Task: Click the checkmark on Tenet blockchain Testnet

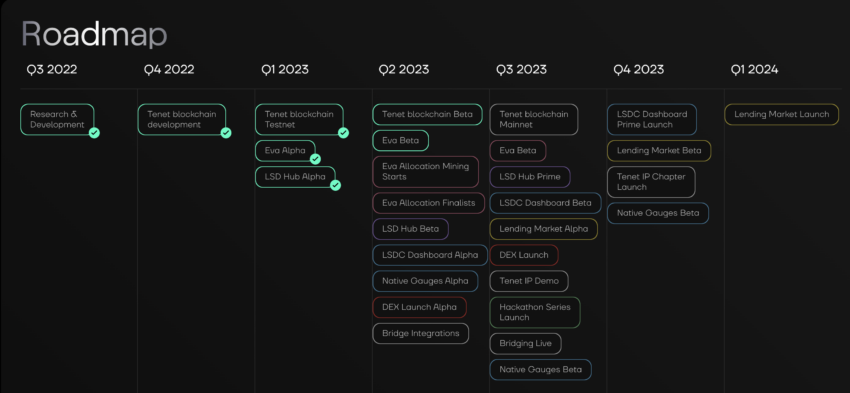Action: click(x=343, y=133)
